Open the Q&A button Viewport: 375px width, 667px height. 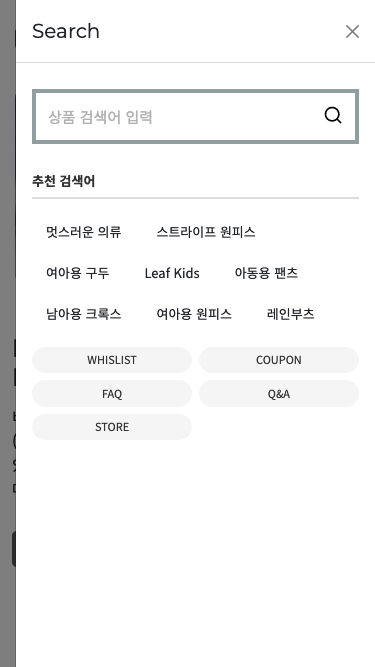(279, 393)
